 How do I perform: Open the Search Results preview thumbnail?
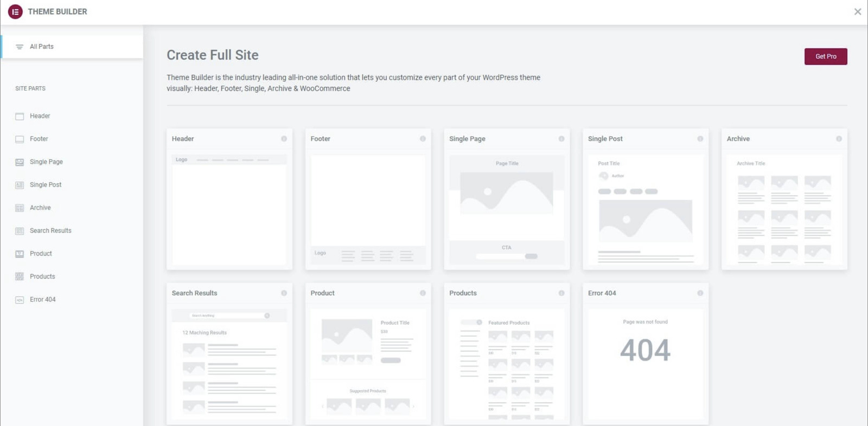pyautogui.click(x=229, y=364)
